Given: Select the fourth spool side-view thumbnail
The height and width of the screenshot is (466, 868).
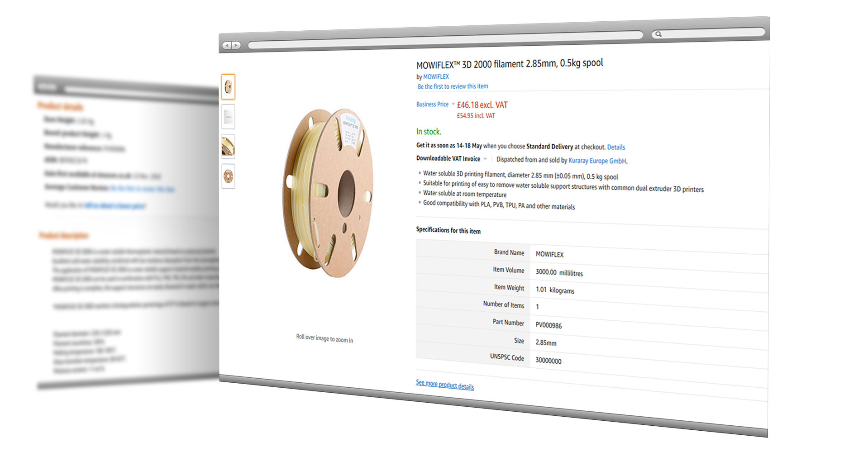Looking at the screenshot, I should (228, 176).
